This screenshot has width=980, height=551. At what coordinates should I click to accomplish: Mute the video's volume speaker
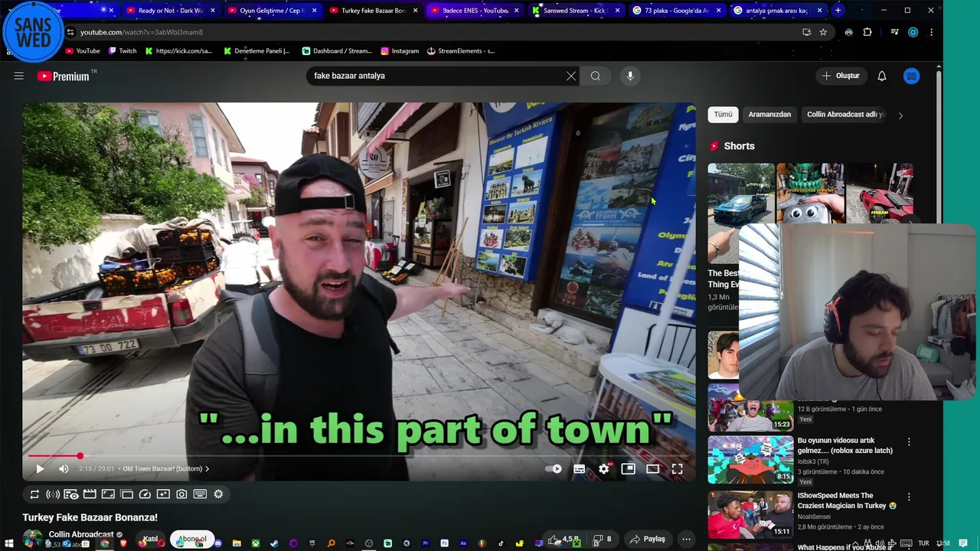tap(64, 469)
